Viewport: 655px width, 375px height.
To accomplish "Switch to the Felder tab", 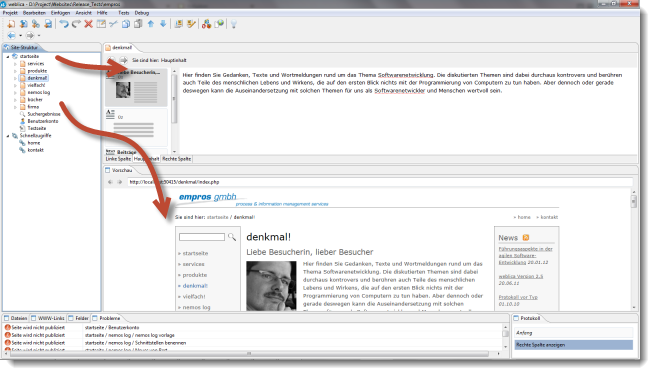I will (79, 318).
